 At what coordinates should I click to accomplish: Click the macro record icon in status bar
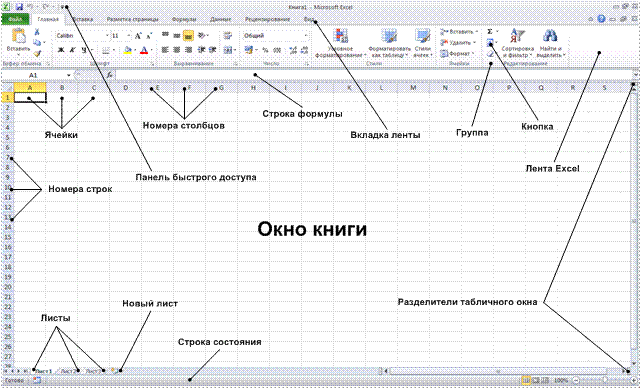[x=37, y=380]
